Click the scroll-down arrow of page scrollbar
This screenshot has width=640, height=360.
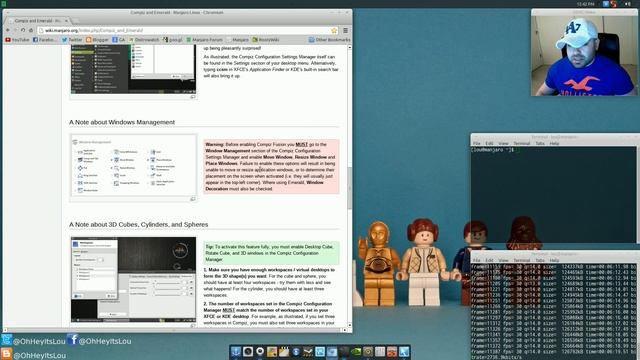click(x=349, y=325)
